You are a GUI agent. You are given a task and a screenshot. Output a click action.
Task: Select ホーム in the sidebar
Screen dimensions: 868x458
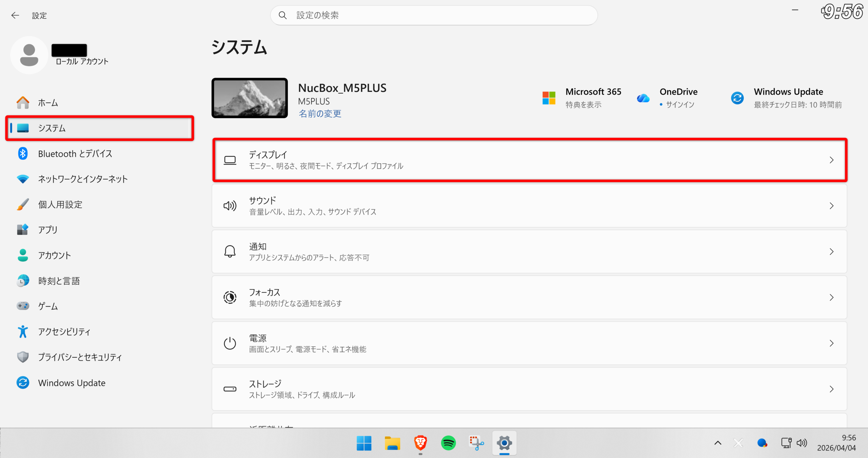click(x=48, y=103)
